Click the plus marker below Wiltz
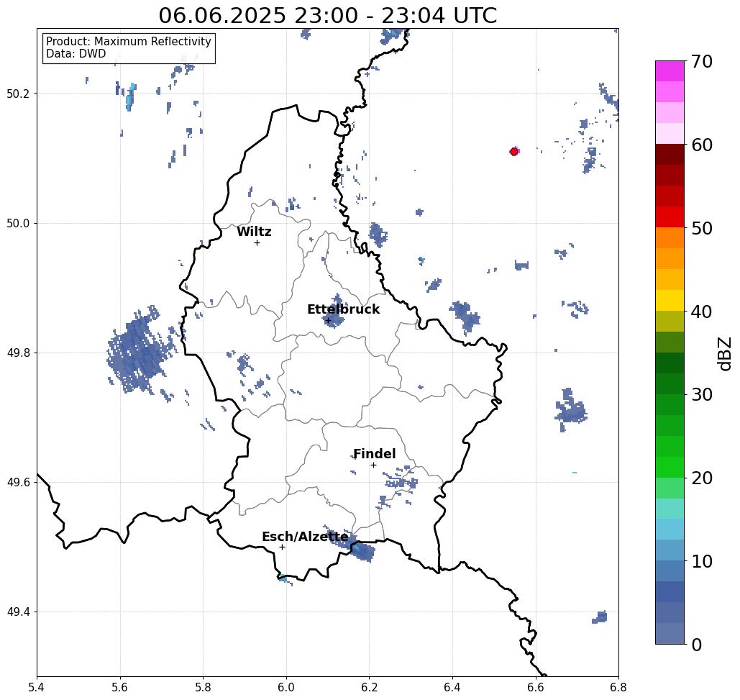Viewport: 740px width, 700px height. (x=257, y=242)
